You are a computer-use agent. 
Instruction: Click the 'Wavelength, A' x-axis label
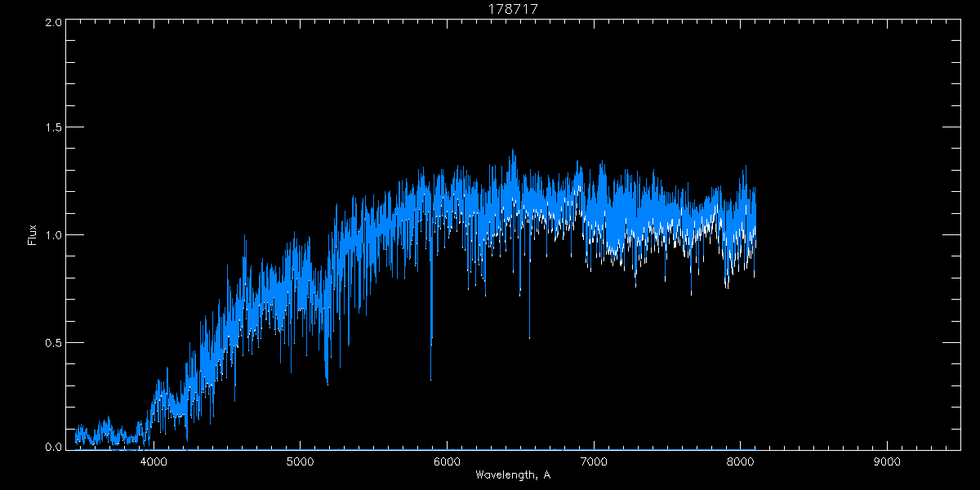pyautogui.click(x=513, y=475)
